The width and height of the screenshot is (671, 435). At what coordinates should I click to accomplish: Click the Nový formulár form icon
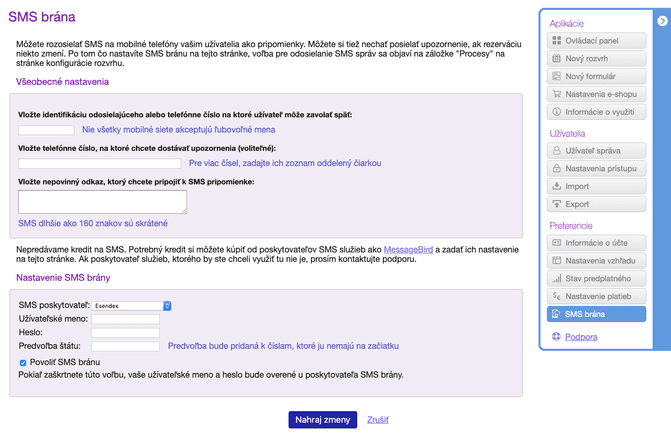[556, 76]
